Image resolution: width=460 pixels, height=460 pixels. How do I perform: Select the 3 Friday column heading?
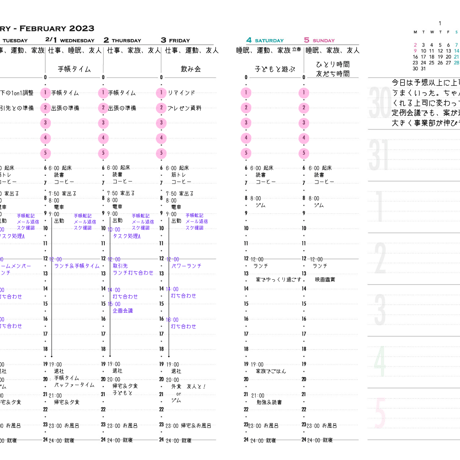[175, 40]
